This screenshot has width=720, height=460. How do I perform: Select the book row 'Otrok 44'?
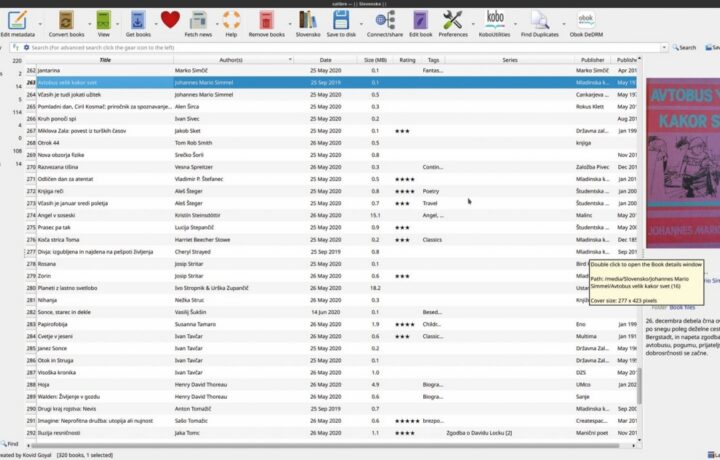coord(331,143)
